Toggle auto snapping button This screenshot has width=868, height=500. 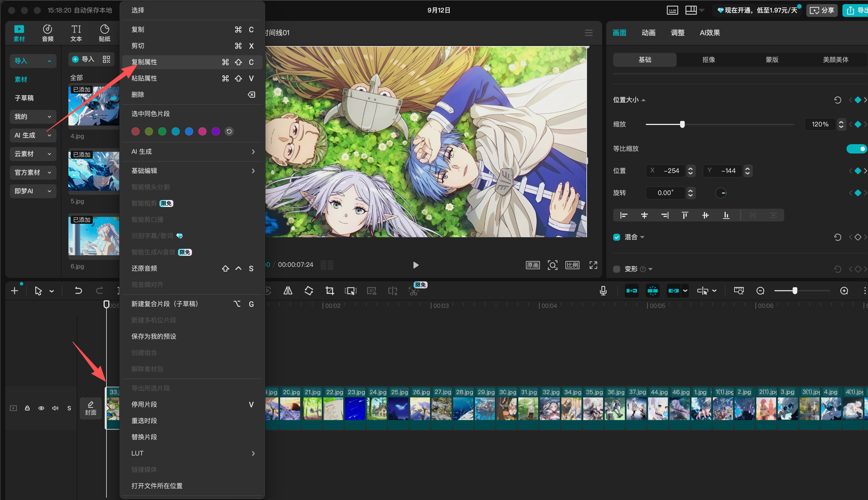652,291
